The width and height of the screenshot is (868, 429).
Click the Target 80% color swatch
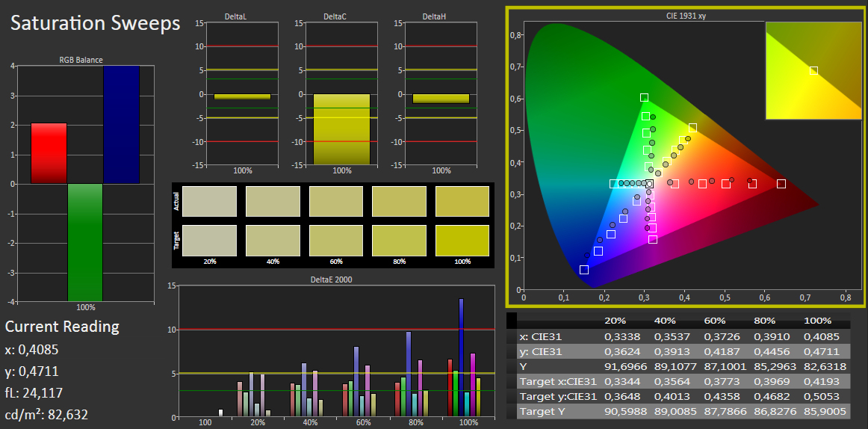coord(399,240)
